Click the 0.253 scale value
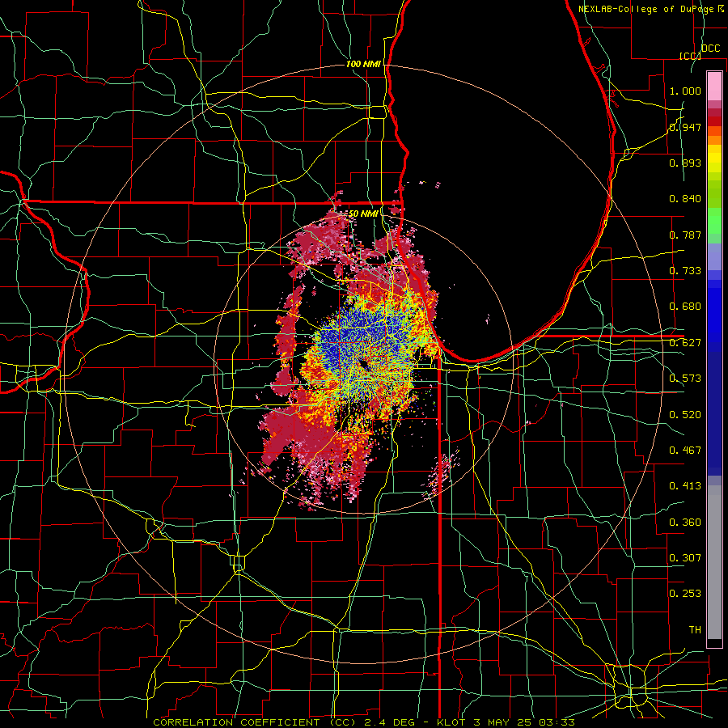This screenshot has width=728, height=728. pyautogui.click(x=685, y=594)
